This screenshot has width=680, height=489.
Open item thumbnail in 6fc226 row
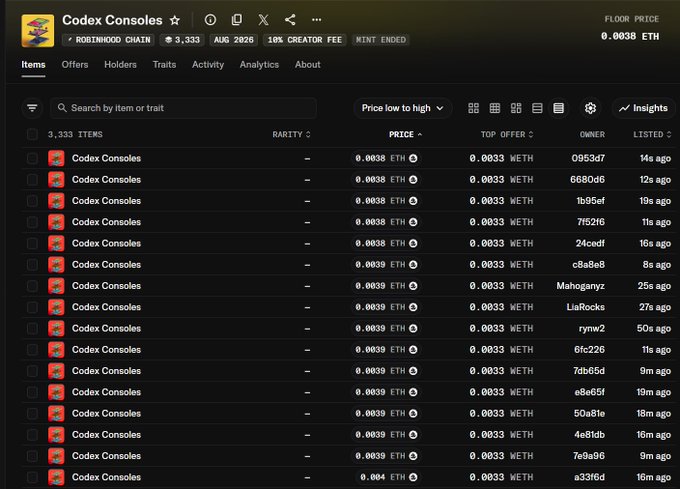pyautogui.click(x=56, y=349)
